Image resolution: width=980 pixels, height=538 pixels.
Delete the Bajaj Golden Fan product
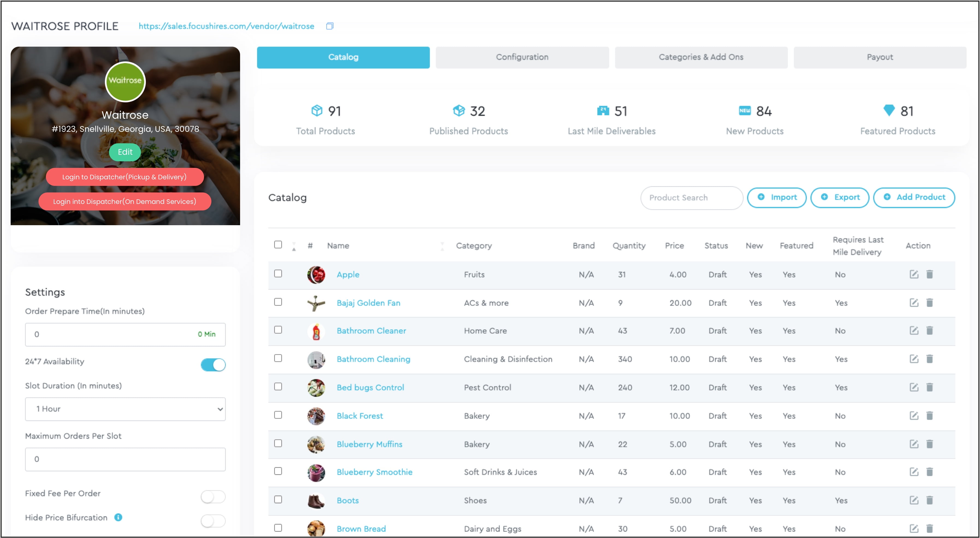929,303
